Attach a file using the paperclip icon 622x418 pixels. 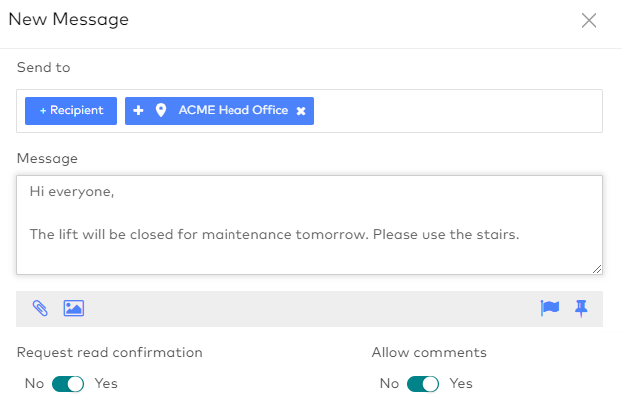pos(40,308)
